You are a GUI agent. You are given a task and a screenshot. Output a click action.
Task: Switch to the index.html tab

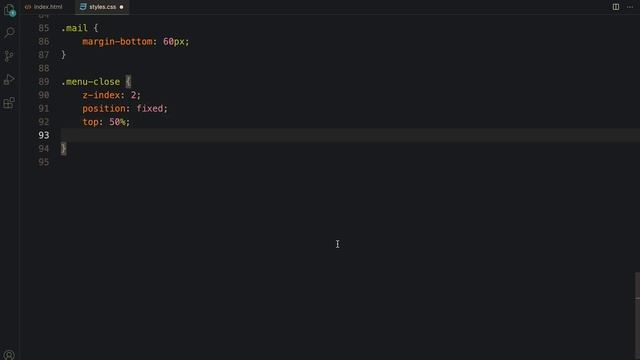pos(48,7)
